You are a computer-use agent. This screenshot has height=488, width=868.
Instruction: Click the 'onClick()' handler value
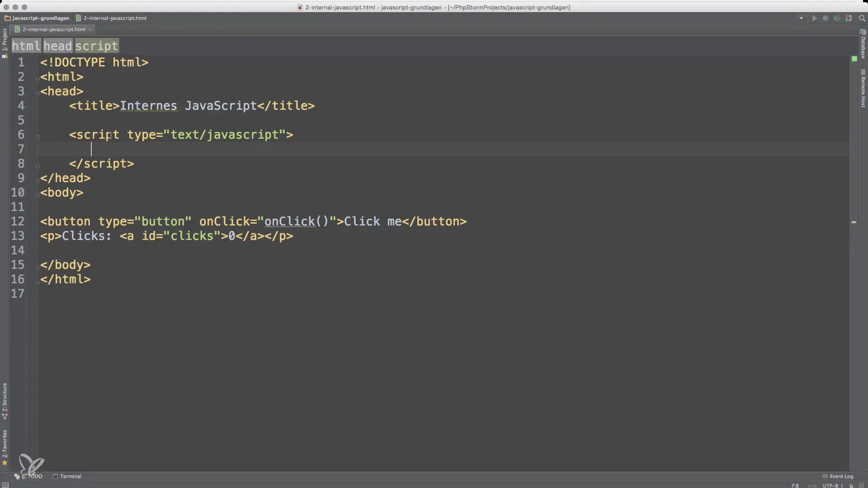point(297,221)
